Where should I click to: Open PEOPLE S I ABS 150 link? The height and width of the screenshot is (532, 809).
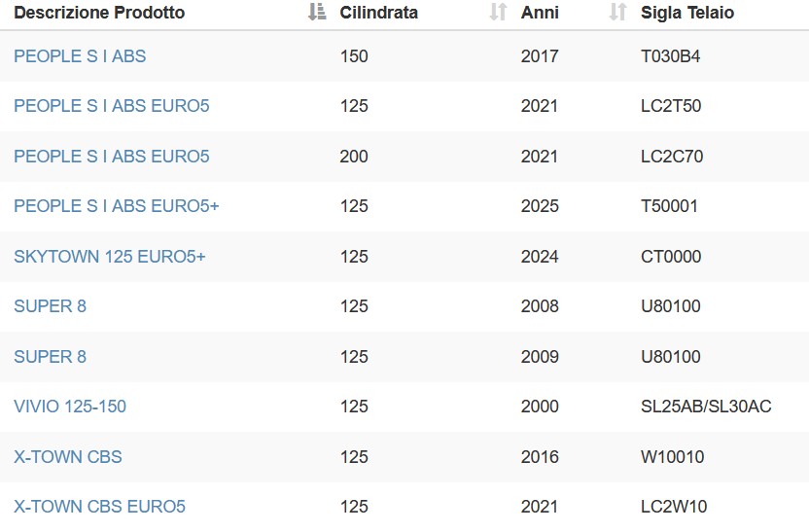[80, 55]
